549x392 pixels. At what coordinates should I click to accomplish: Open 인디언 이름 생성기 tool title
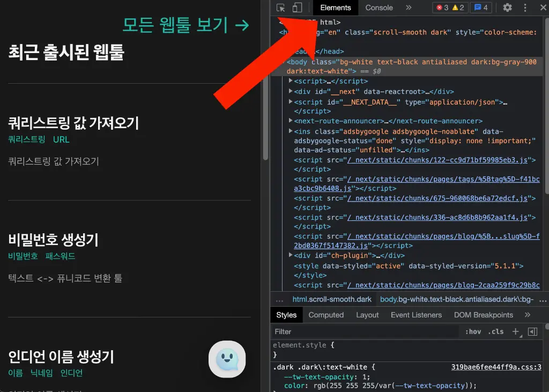[x=61, y=357]
